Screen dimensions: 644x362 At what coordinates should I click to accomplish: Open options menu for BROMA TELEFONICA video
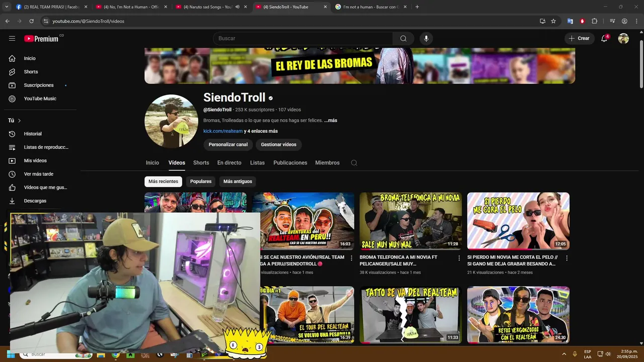[x=459, y=258]
